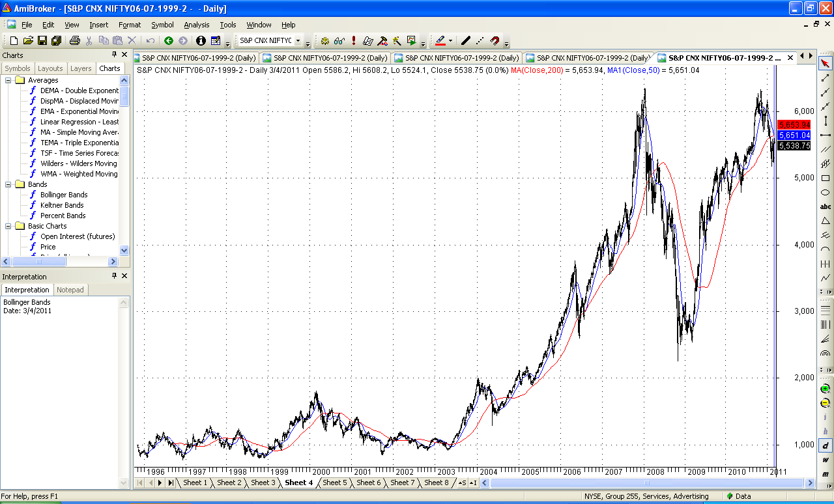
Task: Collapse the Basic Charts folder
Action: coord(8,226)
